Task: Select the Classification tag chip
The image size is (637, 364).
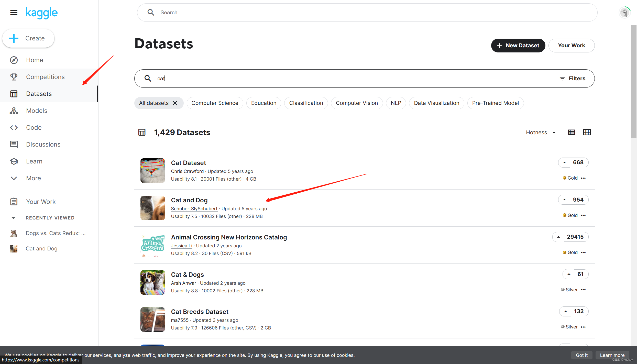Action: (306, 103)
